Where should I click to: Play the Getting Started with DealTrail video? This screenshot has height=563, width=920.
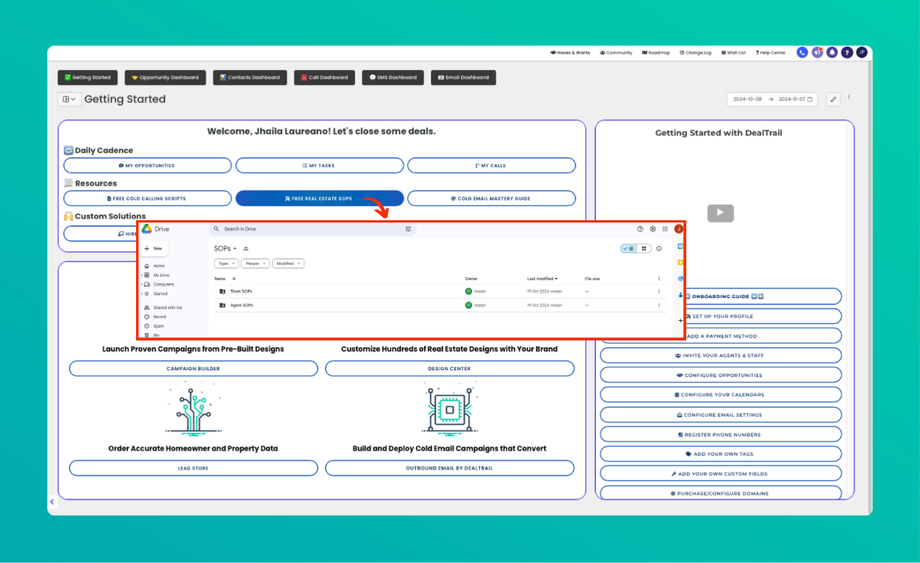point(721,212)
